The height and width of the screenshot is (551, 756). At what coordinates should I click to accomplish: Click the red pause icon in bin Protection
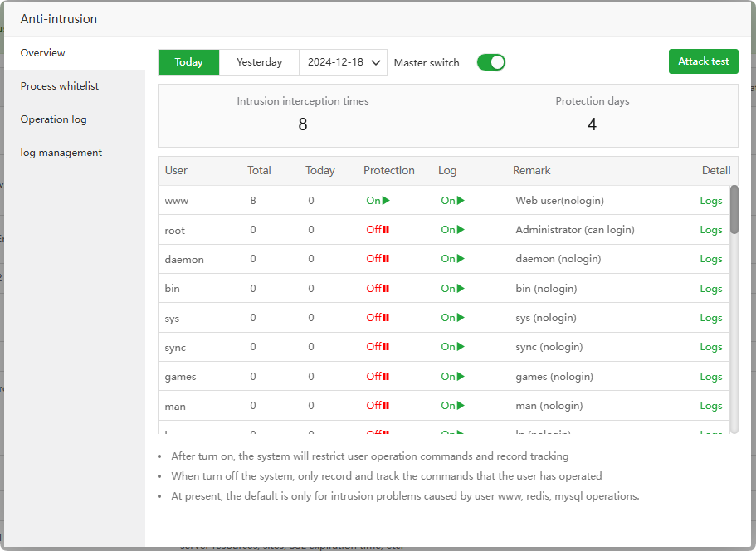(x=386, y=289)
